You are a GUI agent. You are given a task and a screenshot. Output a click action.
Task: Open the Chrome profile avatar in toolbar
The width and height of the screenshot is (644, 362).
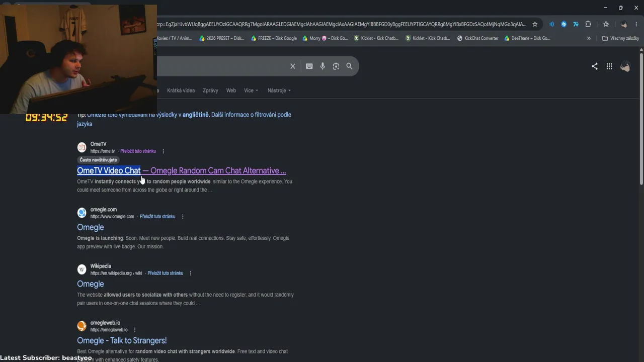pyautogui.click(x=624, y=24)
